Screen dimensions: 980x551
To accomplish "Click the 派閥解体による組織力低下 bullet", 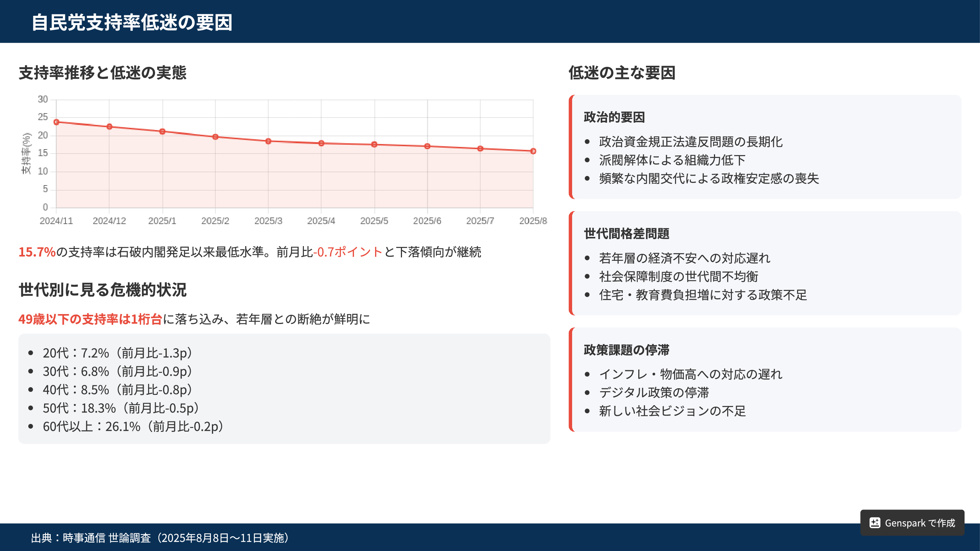I will pyautogui.click(x=672, y=160).
